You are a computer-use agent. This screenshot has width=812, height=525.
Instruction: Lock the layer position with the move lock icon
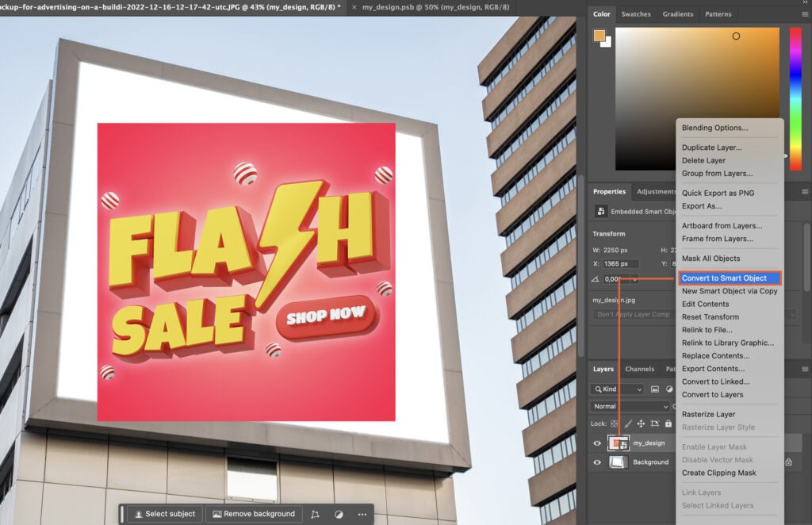coord(640,424)
